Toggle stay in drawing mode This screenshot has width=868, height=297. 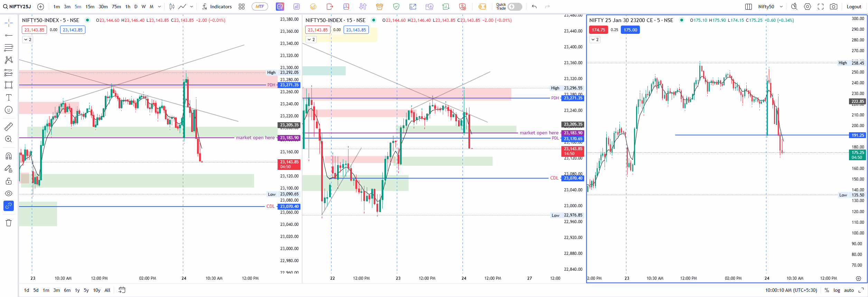9,169
